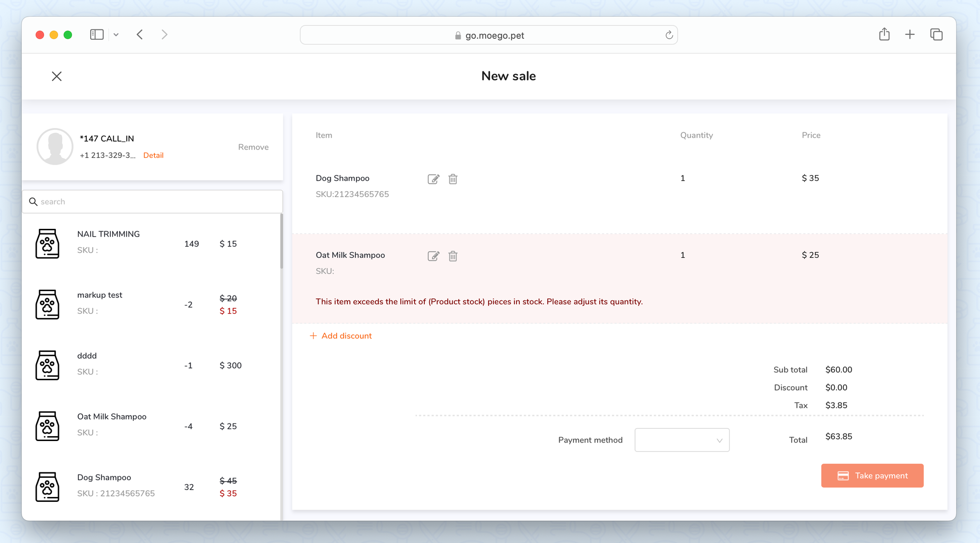Screen dimensions: 980x543
Task: Click the markup test product icon
Action: click(48, 304)
